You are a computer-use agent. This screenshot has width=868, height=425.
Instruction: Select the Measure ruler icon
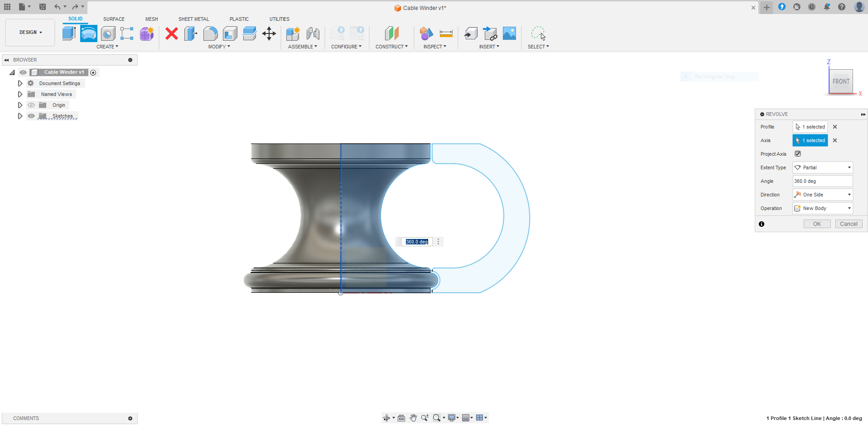(x=446, y=33)
